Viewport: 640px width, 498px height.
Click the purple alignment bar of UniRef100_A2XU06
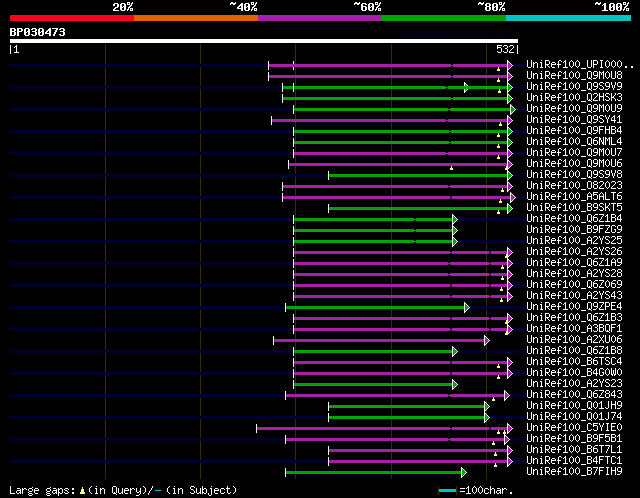[381, 340]
